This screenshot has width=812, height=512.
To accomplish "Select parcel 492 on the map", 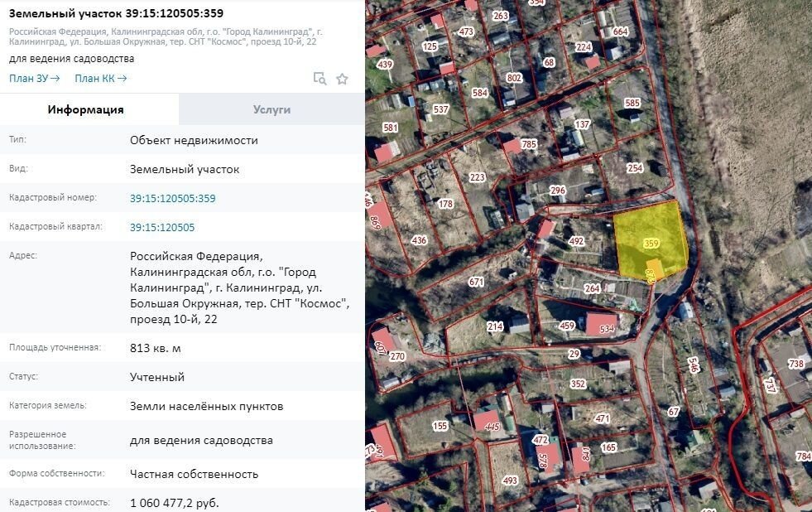I will pos(577,242).
